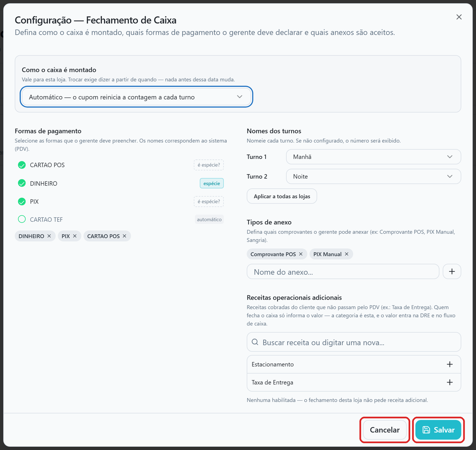Viewport: 476px width, 450px height.
Task: Toggle the PIX payment checkbox
Action: pyautogui.click(x=22, y=201)
